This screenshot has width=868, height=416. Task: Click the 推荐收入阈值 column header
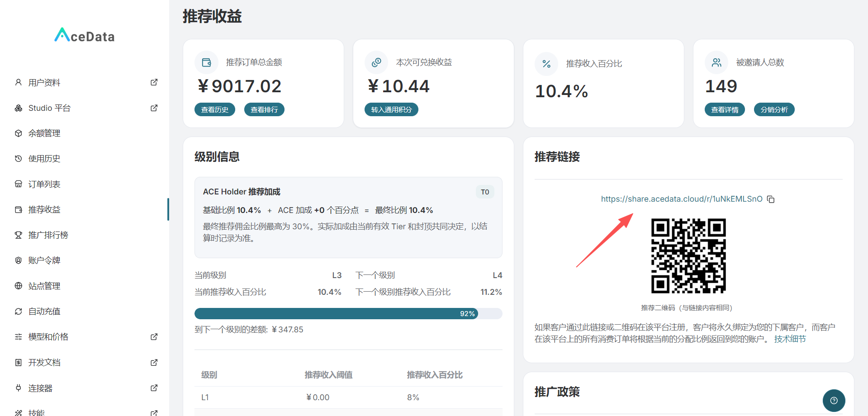pos(328,375)
